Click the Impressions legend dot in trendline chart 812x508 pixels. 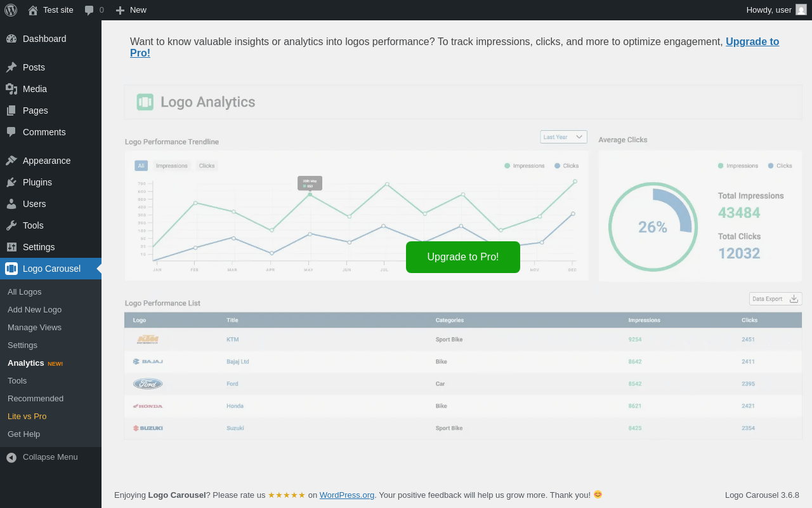(507, 166)
